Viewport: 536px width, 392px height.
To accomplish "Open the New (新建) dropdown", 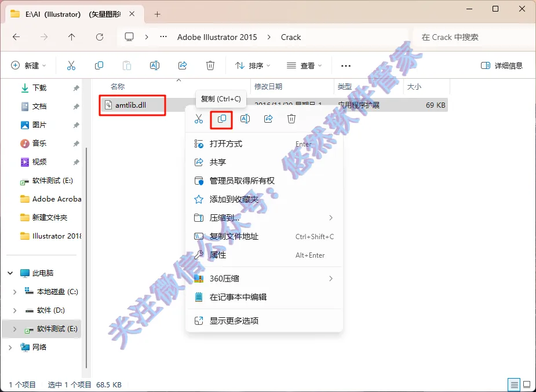I will click(x=28, y=65).
